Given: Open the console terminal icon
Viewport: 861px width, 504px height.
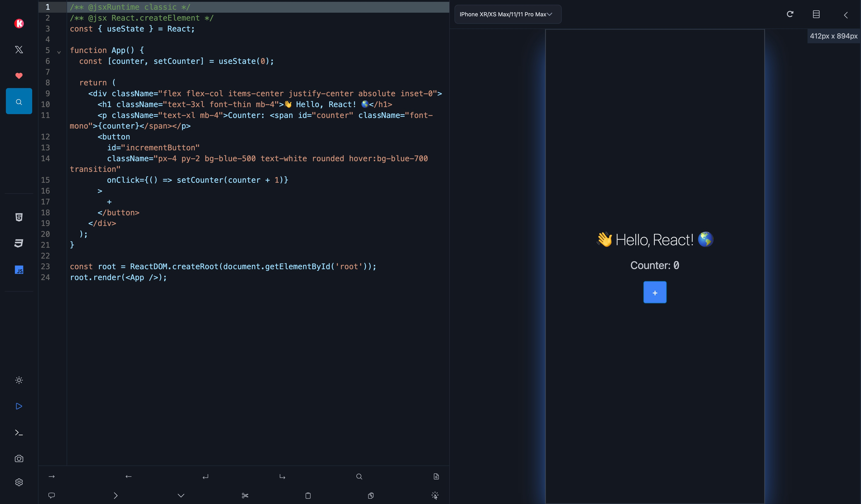Looking at the screenshot, I should pyautogui.click(x=19, y=433).
